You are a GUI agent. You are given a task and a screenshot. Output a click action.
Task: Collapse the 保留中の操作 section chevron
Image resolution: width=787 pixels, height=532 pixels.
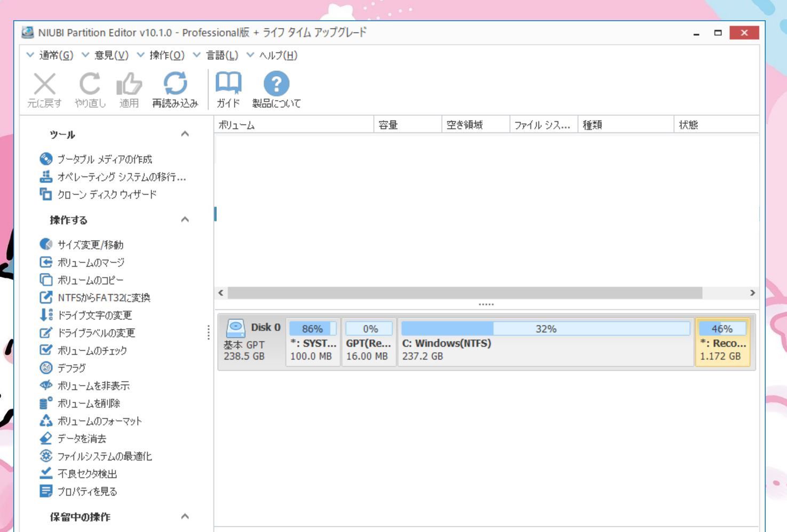(185, 516)
